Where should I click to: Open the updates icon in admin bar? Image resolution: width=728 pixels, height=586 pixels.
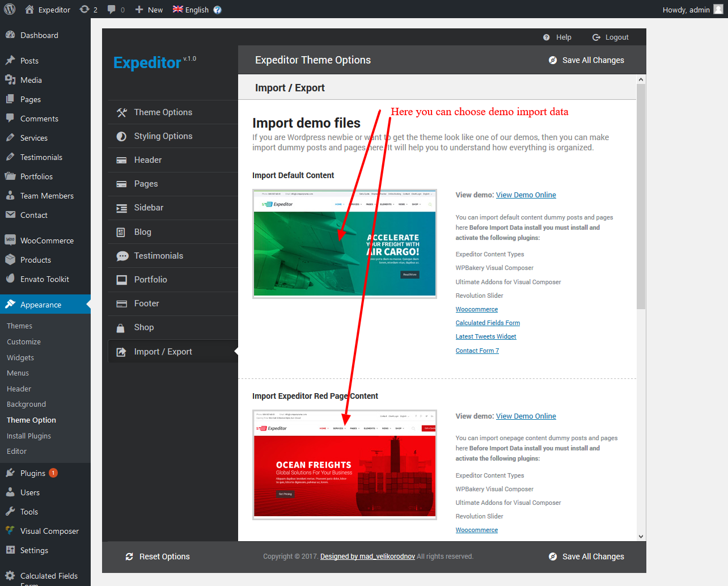[84, 9]
